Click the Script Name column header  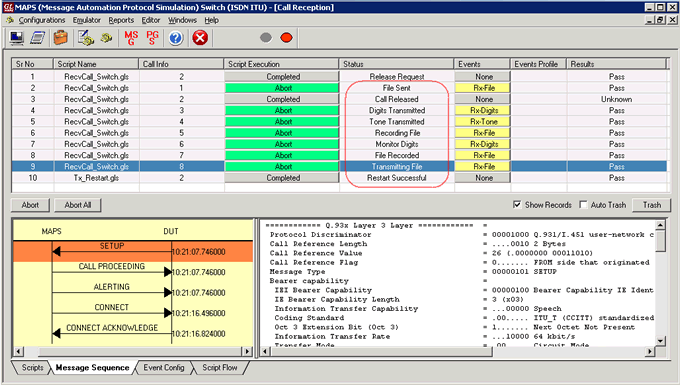click(96, 64)
